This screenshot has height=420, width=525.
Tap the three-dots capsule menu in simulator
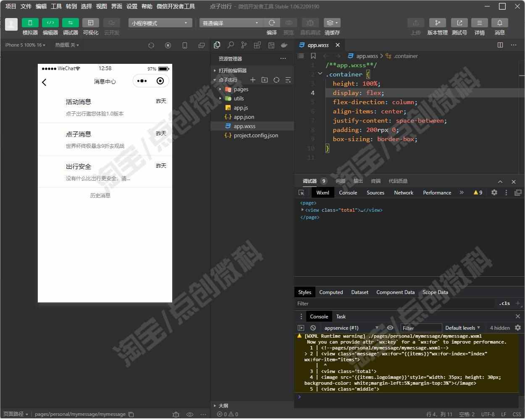[x=142, y=81]
